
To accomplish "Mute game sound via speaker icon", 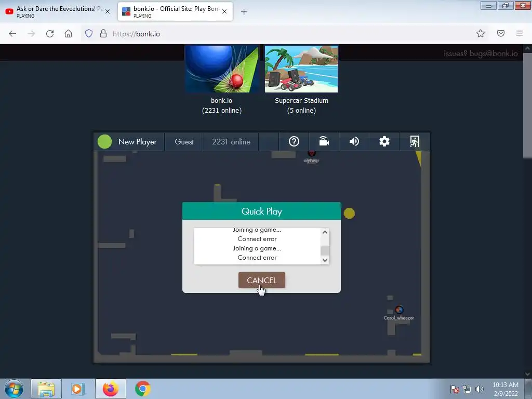I will [354, 141].
